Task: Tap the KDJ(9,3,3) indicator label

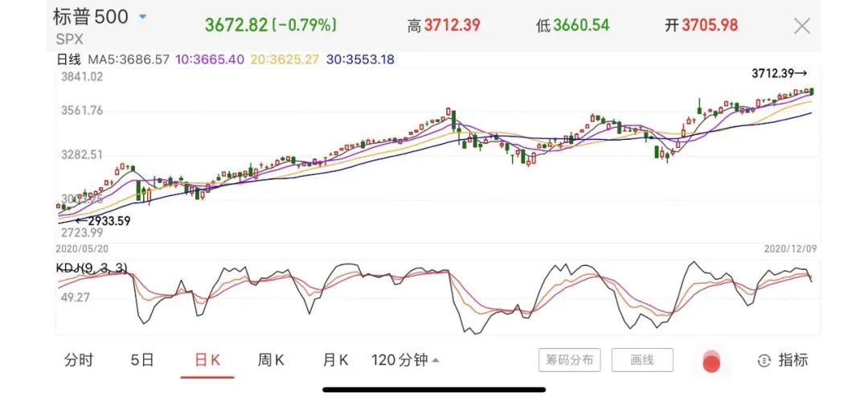Action: (92, 268)
